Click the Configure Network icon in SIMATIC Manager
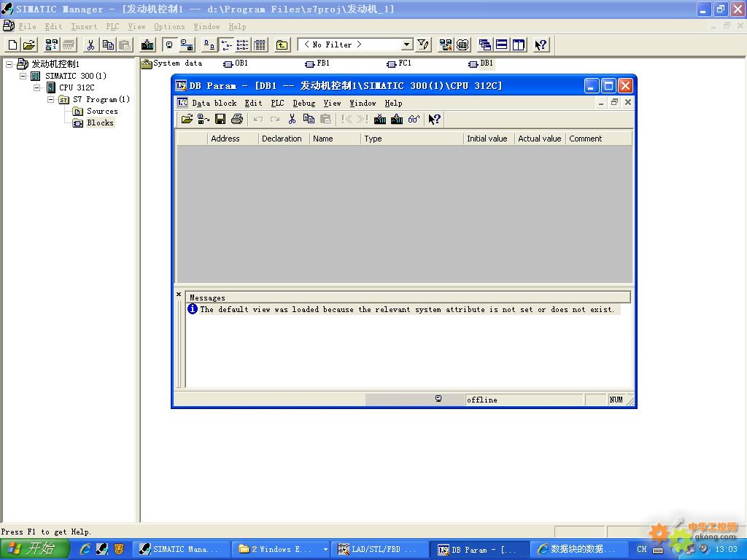Image resolution: width=747 pixels, height=560 pixels. [x=187, y=44]
